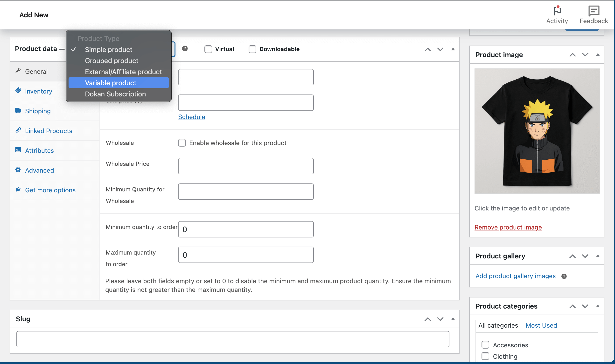
Task: Click Maximum quantity to order field
Action: click(246, 255)
